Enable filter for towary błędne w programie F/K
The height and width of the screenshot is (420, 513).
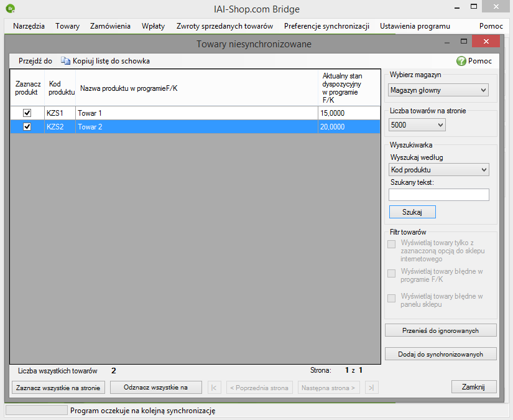click(x=392, y=274)
